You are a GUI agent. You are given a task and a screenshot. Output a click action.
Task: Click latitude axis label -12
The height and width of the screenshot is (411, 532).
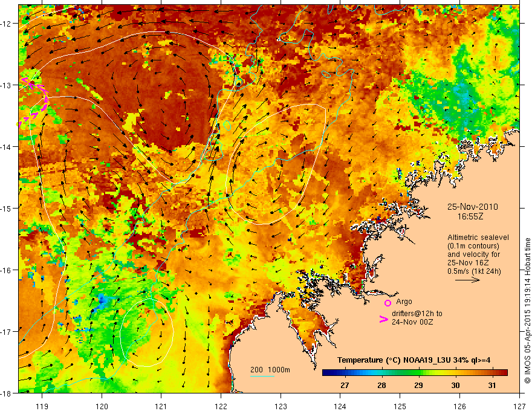(x=7, y=24)
